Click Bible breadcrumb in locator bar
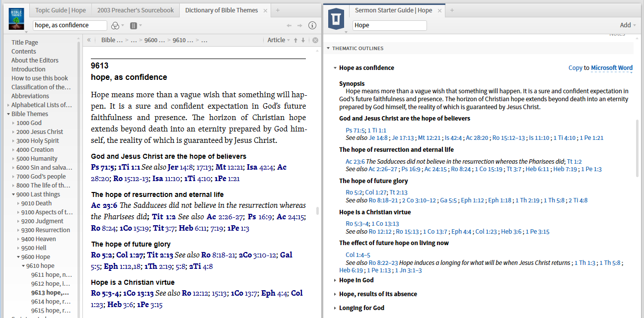Image resolution: width=644 pixels, height=318 pixels. [112, 40]
